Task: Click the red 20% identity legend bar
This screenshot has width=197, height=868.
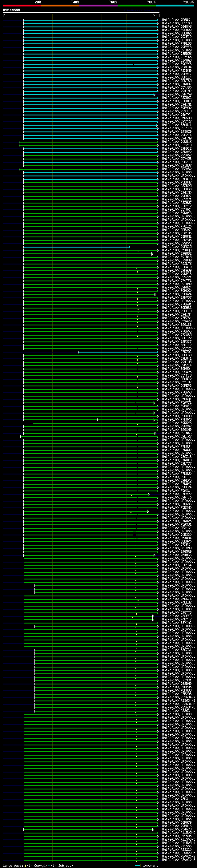Action: click(x=22, y=6)
